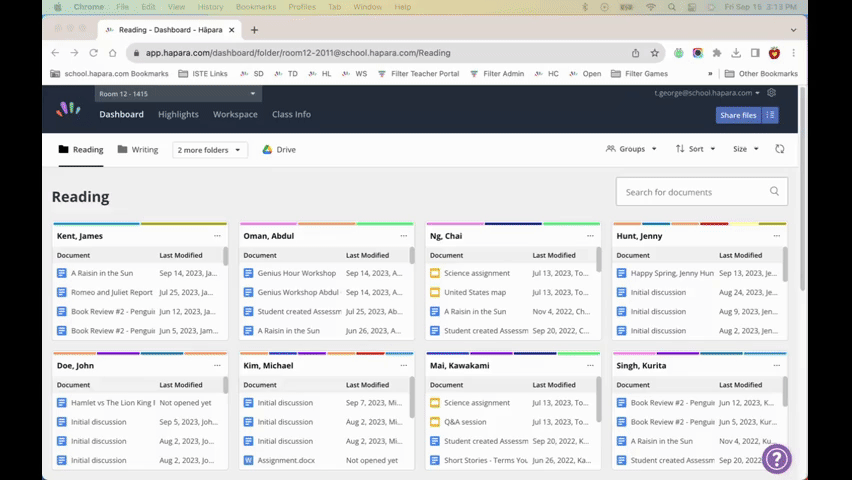Screen dimensions: 852x480
Task: Switch to the Highlights tab
Action: (178, 114)
